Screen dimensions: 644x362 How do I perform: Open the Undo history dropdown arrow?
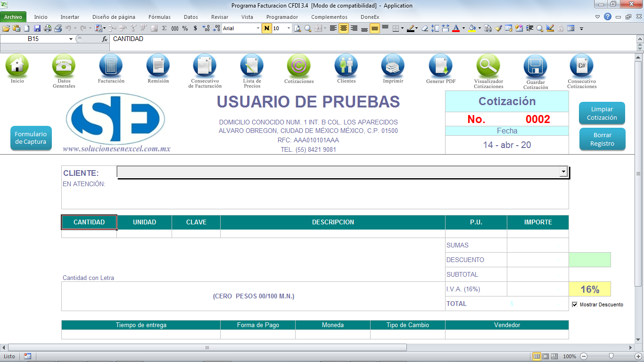tap(74, 28)
